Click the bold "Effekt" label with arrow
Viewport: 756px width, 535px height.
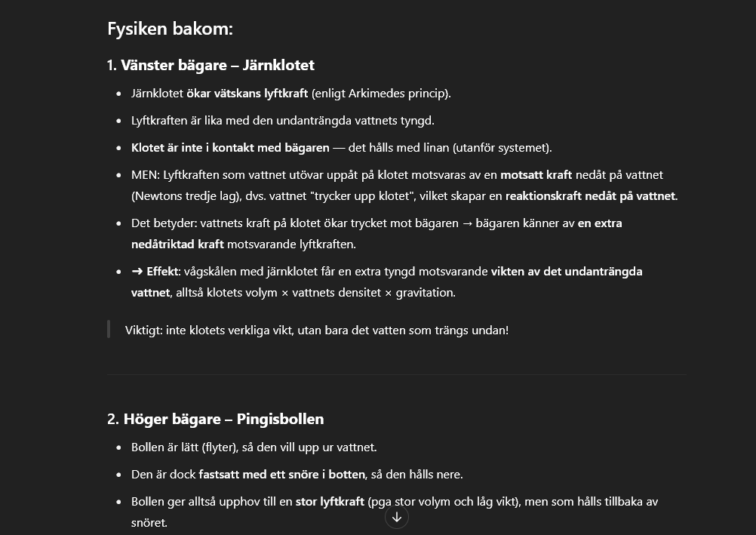(x=155, y=272)
